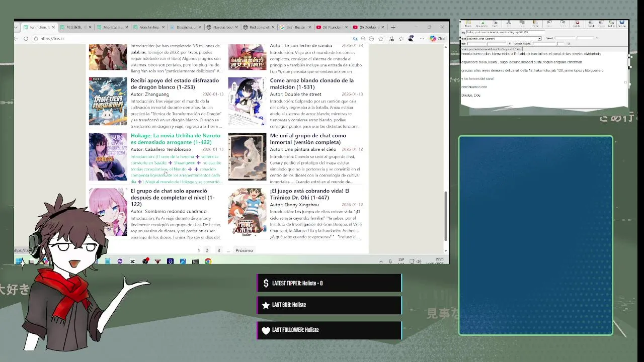Click the Windows Start button
The width and height of the screenshot is (644, 362).
click(x=19, y=261)
